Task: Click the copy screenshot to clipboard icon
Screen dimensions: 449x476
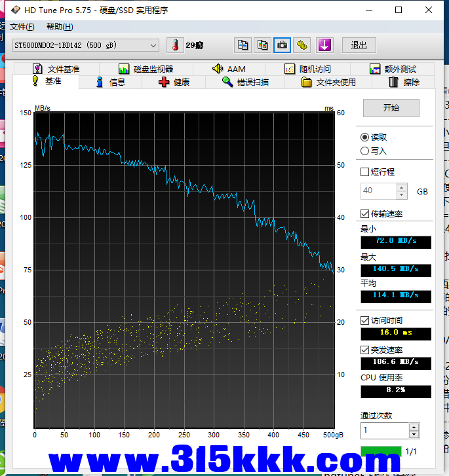Action: tap(262, 45)
